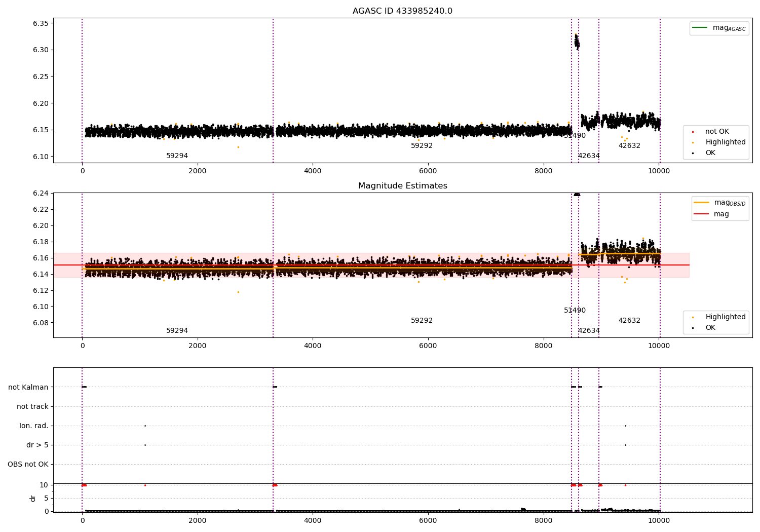Click the 'Ion. rad.' axis label
760x532 pixels.
tap(34, 426)
